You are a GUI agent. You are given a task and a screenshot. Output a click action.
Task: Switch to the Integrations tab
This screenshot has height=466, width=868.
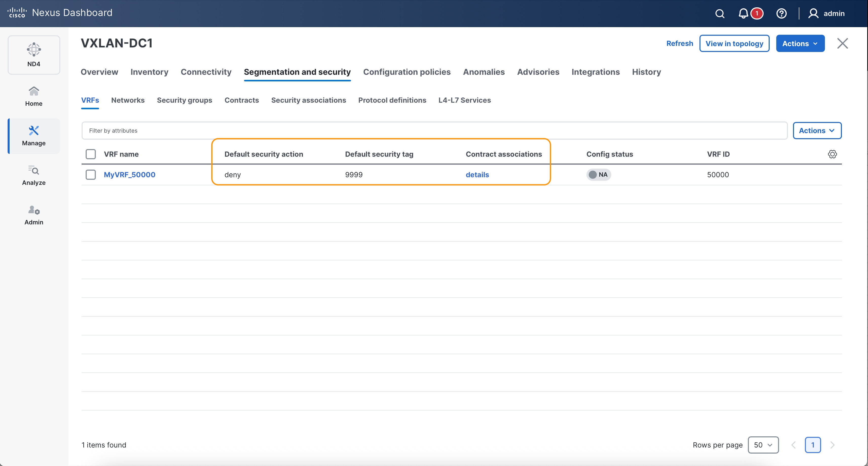595,72
